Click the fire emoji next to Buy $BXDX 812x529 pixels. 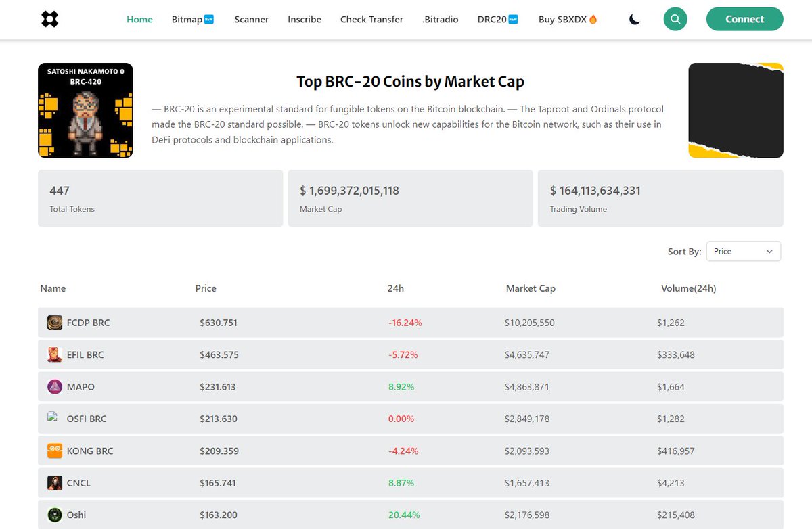pos(593,19)
